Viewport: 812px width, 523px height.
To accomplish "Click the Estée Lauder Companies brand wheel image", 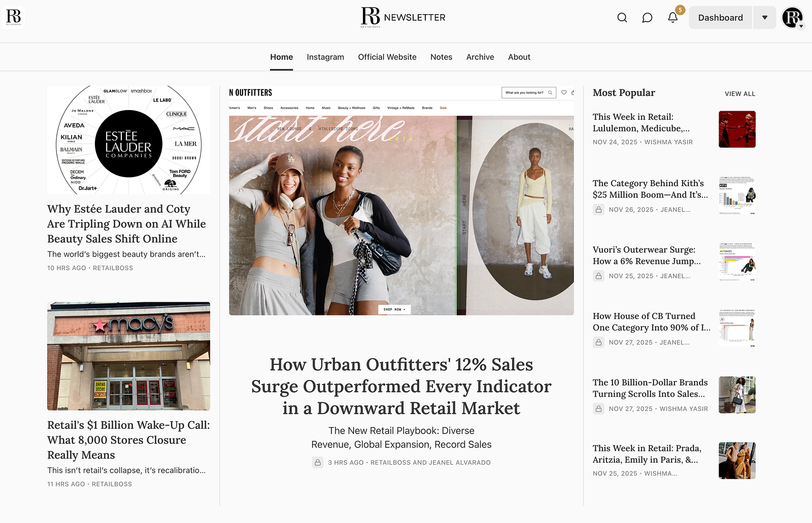I will [x=128, y=140].
